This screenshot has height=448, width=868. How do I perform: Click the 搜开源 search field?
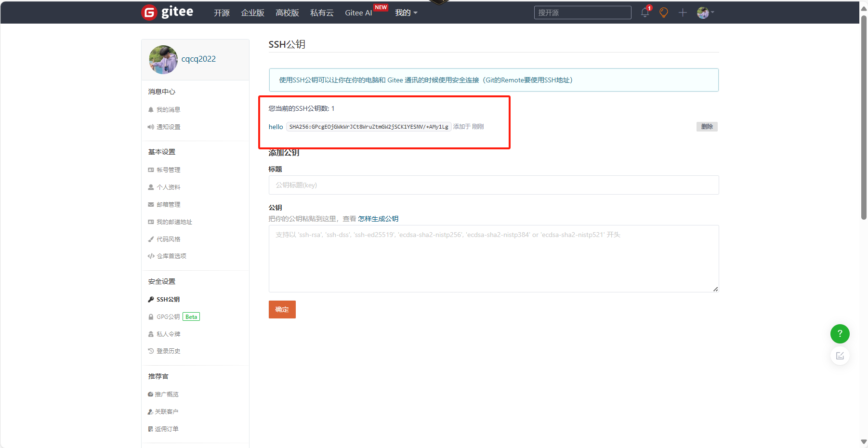[x=582, y=13]
